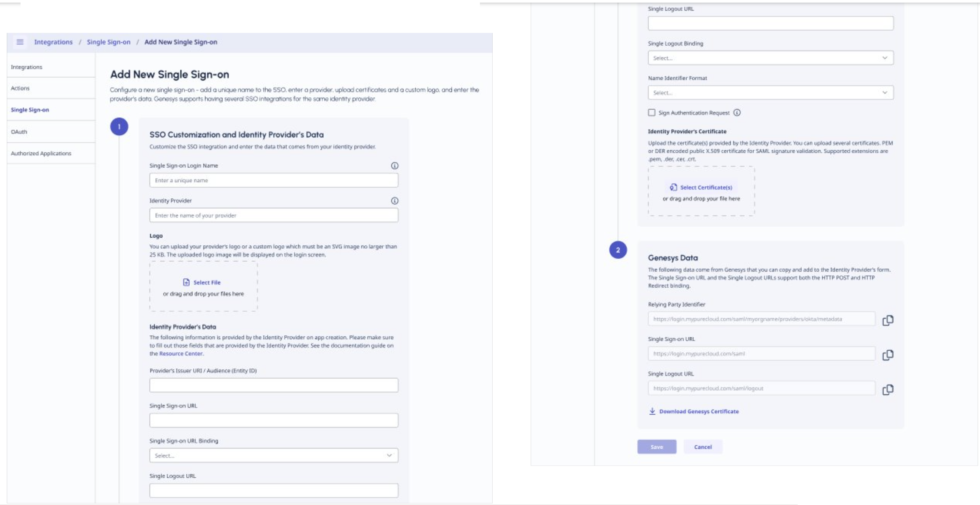Copy the Genesys Single Sign-on URL
The width and height of the screenshot is (980, 505).
(887, 355)
